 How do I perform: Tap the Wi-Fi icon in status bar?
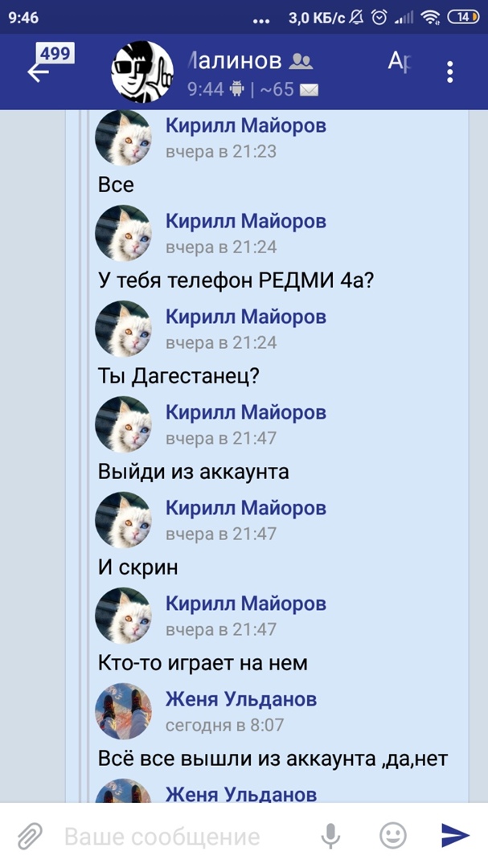click(x=430, y=18)
